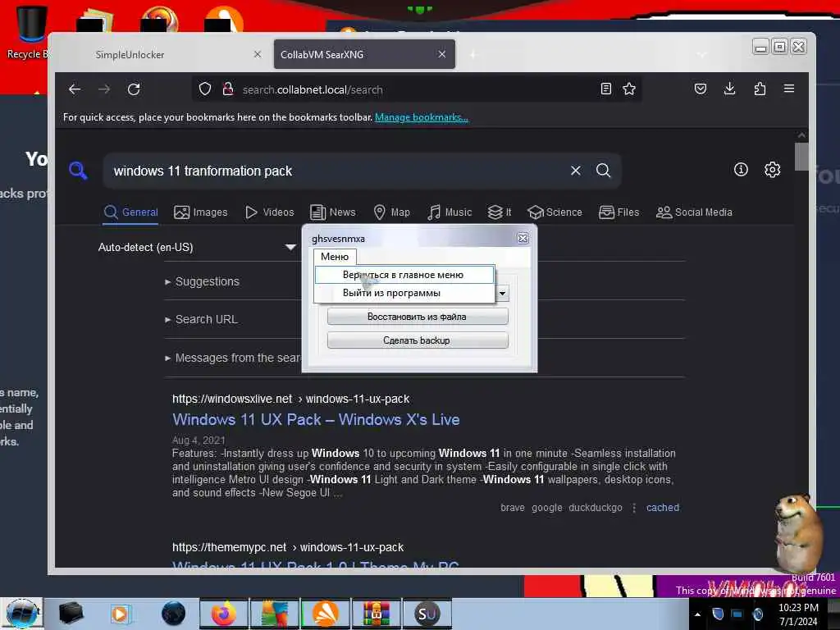Select the General search category
The width and height of the screenshot is (840, 630).
point(130,212)
